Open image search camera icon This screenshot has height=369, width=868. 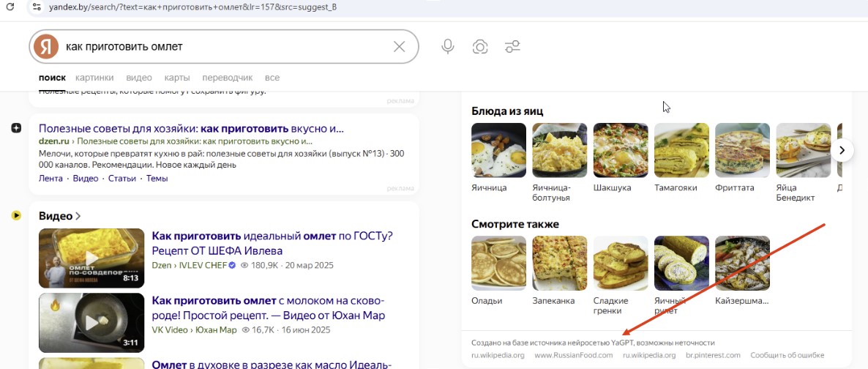pyautogui.click(x=480, y=47)
